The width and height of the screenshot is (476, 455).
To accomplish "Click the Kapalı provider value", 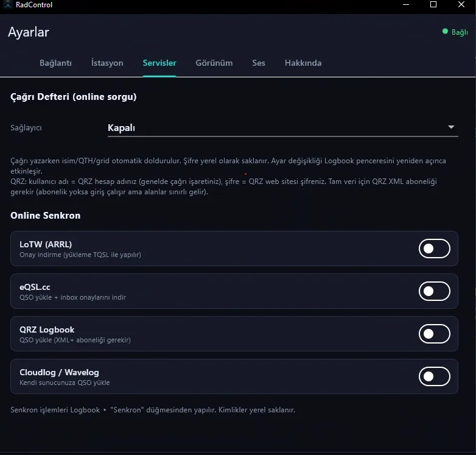I will [121, 128].
